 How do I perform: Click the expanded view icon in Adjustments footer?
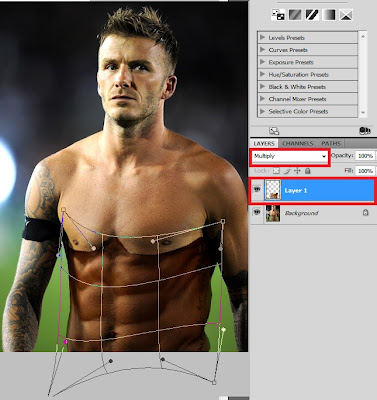tap(274, 131)
